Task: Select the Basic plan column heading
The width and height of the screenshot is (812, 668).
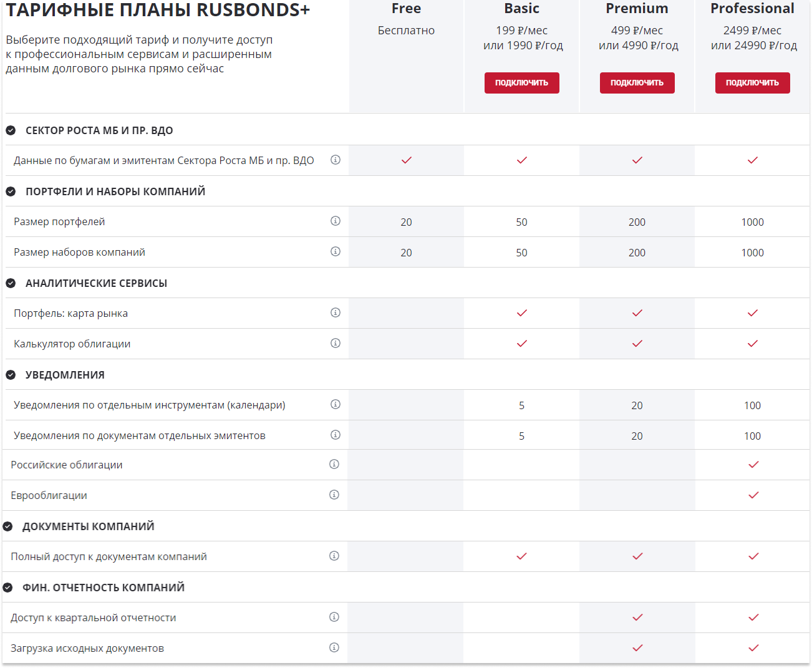Action: (x=522, y=9)
